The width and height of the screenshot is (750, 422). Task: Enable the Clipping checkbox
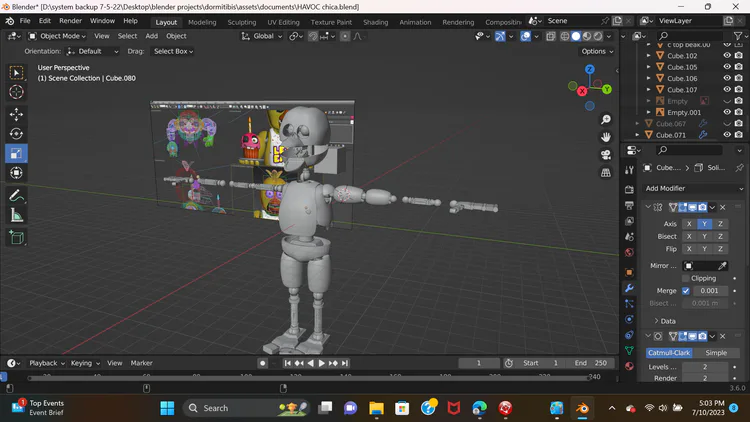[x=686, y=278]
